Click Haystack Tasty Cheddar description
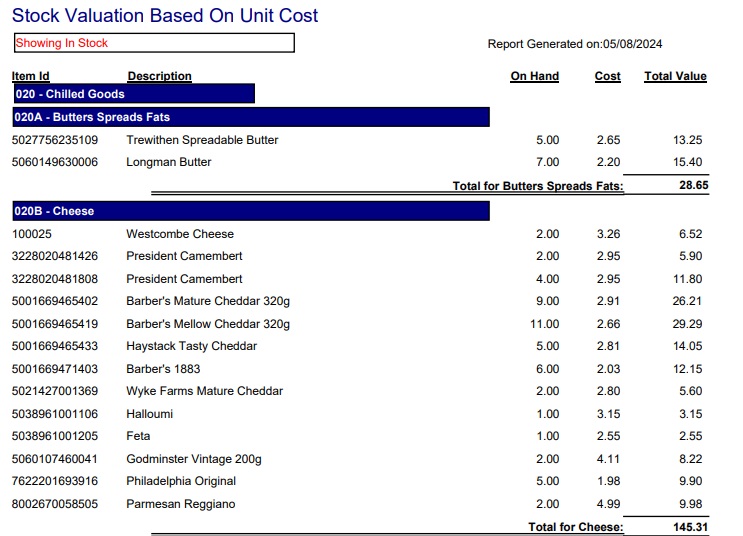 pyautogui.click(x=191, y=346)
